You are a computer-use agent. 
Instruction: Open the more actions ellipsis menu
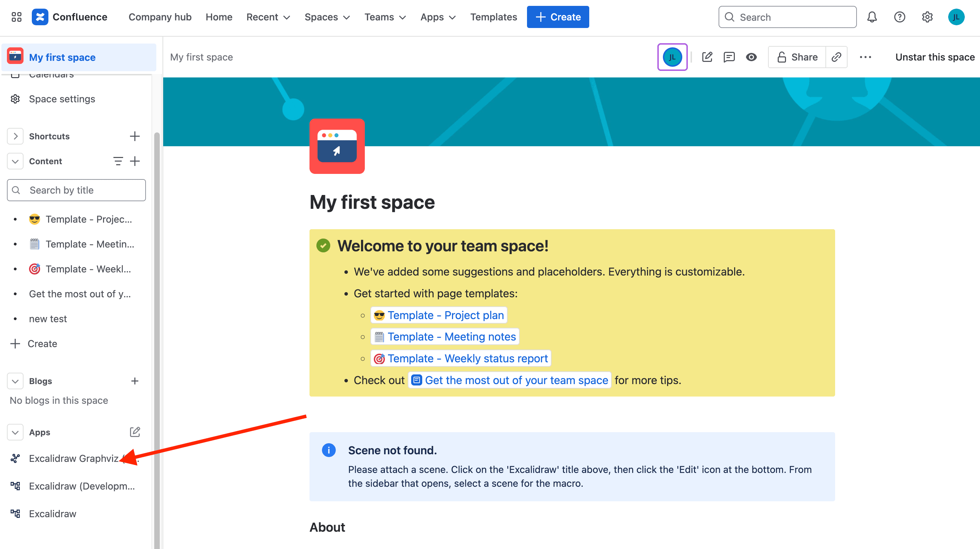tap(865, 57)
